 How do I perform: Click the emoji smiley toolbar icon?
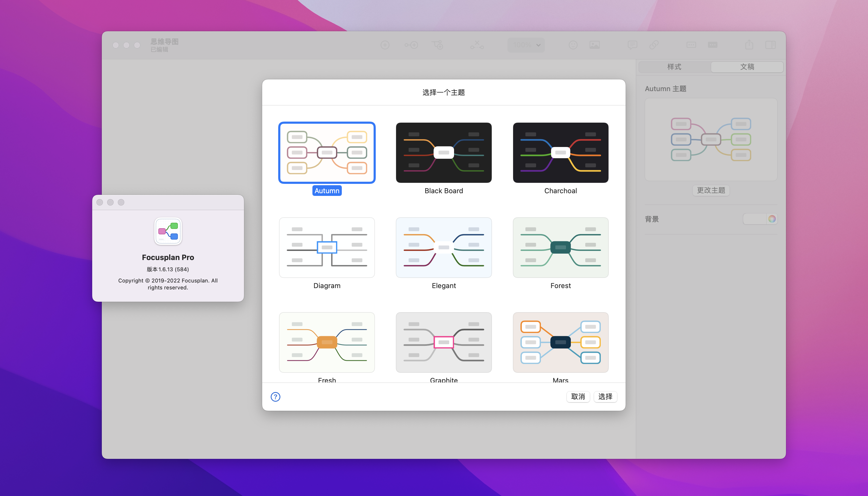(x=573, y=45)
